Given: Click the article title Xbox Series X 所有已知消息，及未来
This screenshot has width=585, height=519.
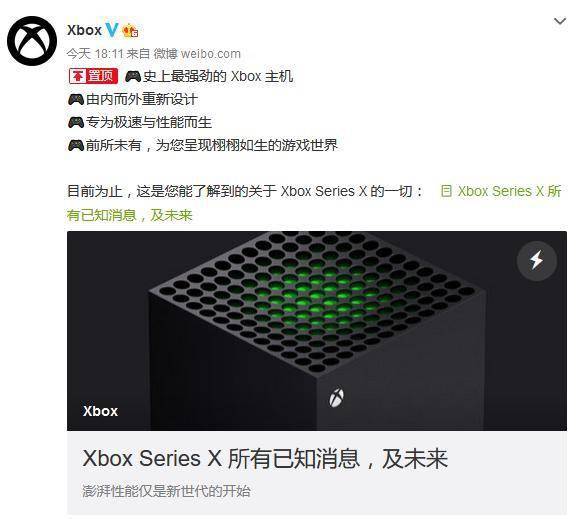Looking at the screenshot, I should coord(265,459).
